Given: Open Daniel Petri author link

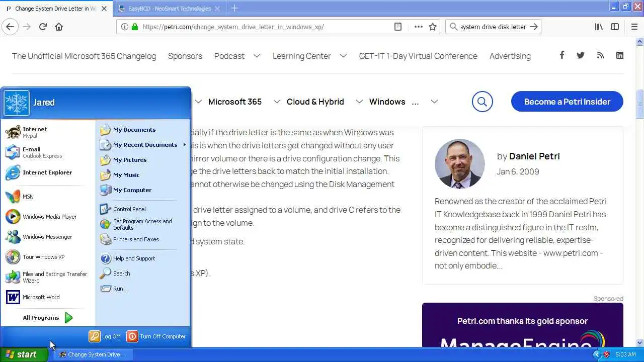Looking at the screenshot, I should coord(534,156).
